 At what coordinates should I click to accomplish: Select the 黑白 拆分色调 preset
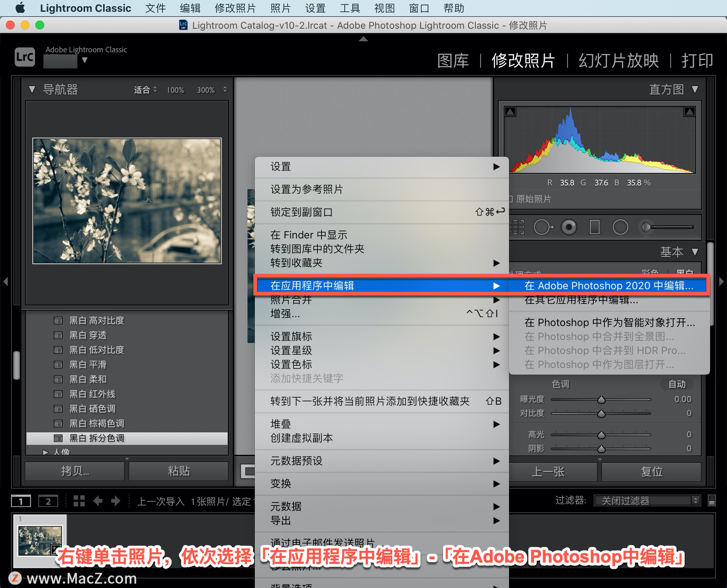click(127, 439)
